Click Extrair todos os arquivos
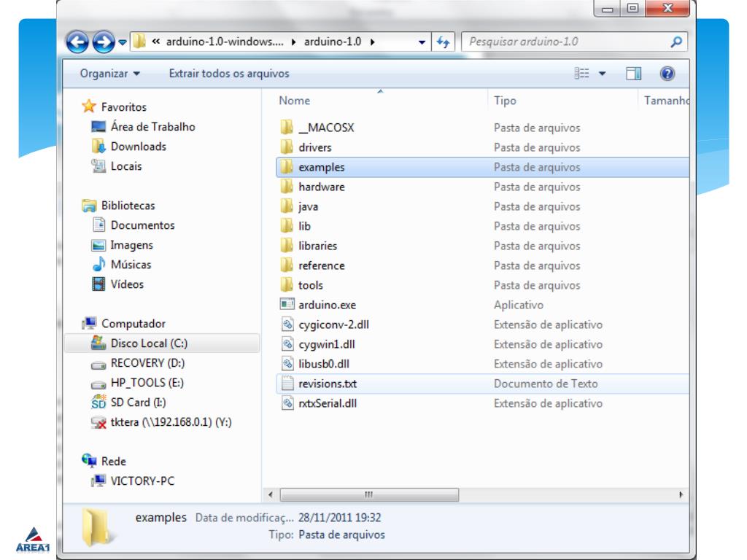 pyautogui.click(x=228, y=74)
